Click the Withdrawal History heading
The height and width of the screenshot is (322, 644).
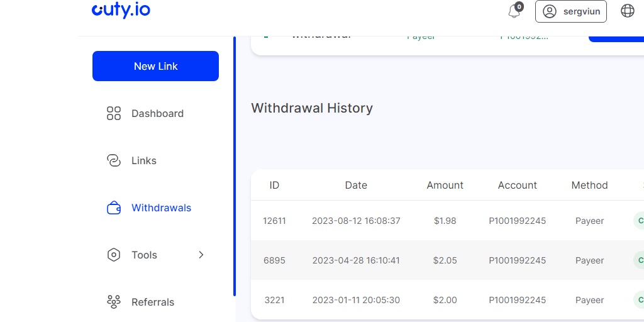(x=312, y=108)
